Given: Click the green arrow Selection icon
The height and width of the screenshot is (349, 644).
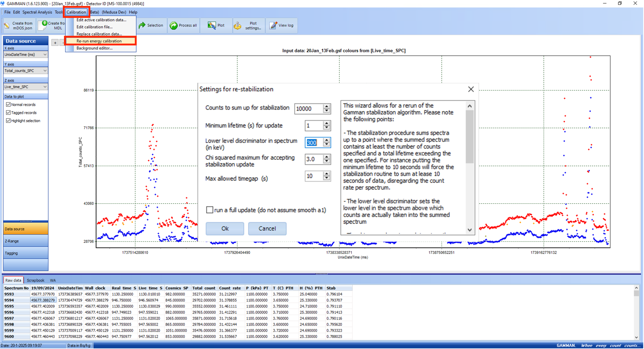Looking at the screenshot, I should (x=142, y=25).
